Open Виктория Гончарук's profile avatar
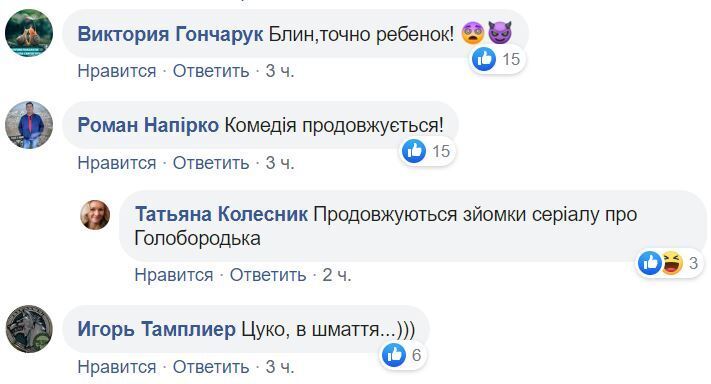 (x=29, y=33)
